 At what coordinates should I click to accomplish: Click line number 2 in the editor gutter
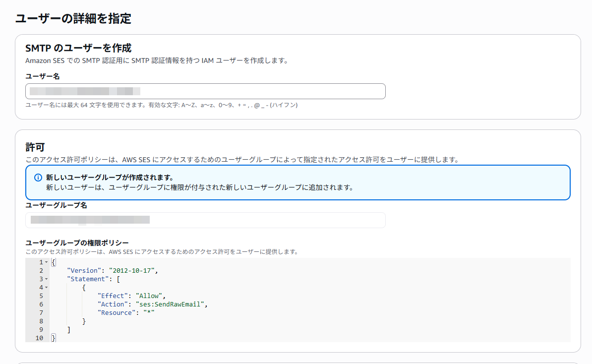click(41, 271)
